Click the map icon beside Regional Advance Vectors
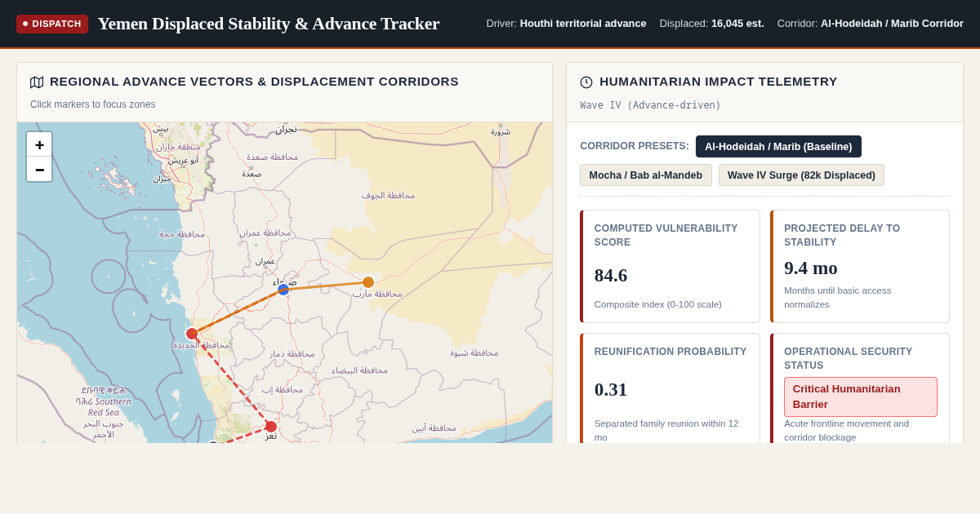 pos(37,82)
